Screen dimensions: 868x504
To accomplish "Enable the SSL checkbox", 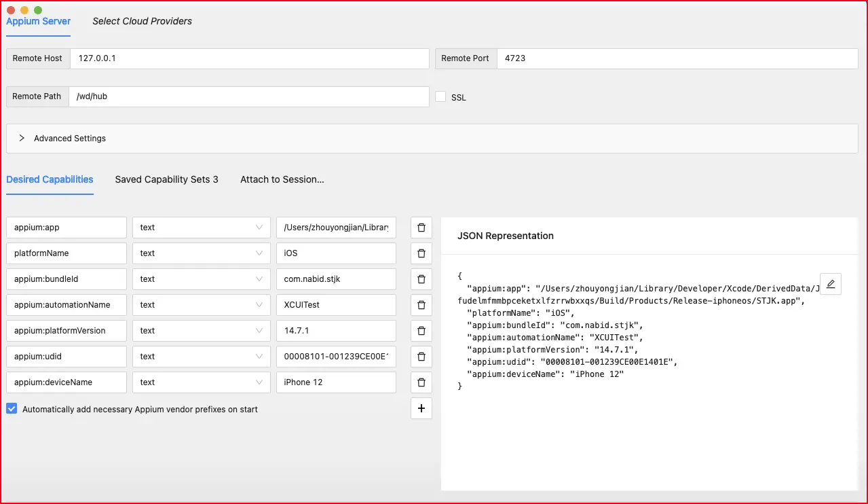I will [440, 97].
